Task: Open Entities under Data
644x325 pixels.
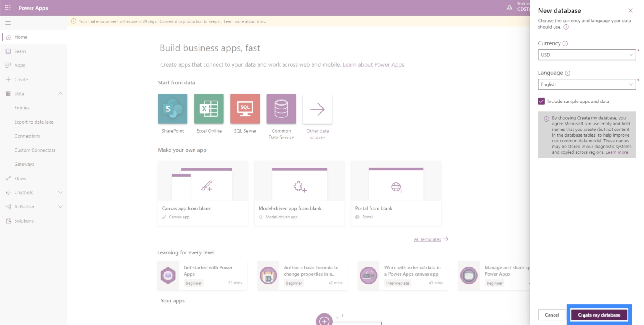Action: 22,108
